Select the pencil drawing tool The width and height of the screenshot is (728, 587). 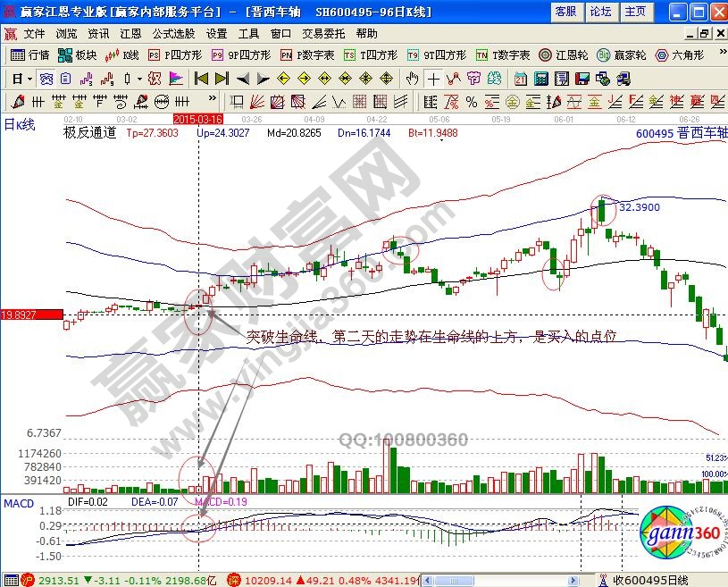[18, 101]
